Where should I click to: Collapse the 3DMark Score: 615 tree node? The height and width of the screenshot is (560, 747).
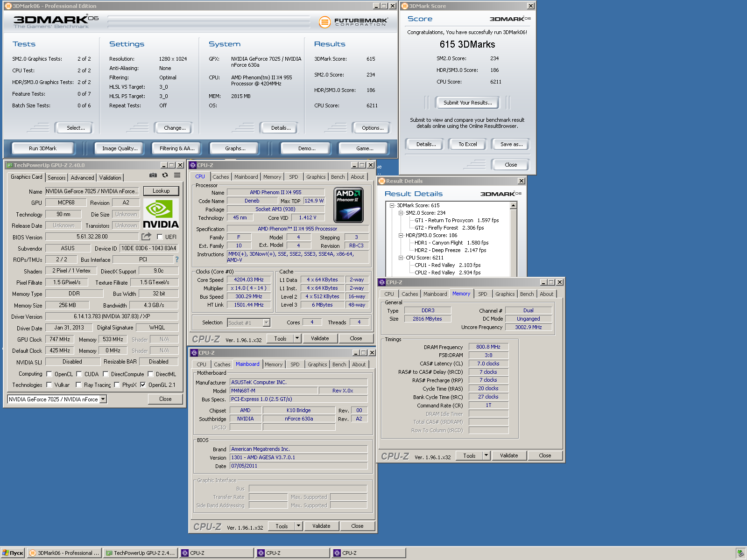pyautogui.click(x=392, y=205)
